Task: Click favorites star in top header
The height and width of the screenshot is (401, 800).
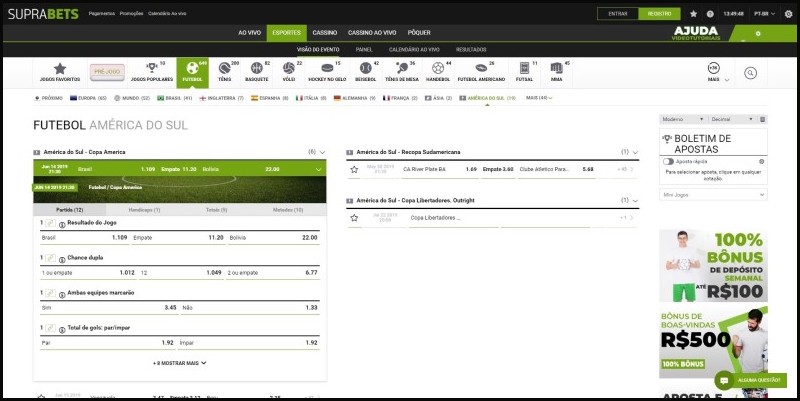Action: click(x=693, y=14)
